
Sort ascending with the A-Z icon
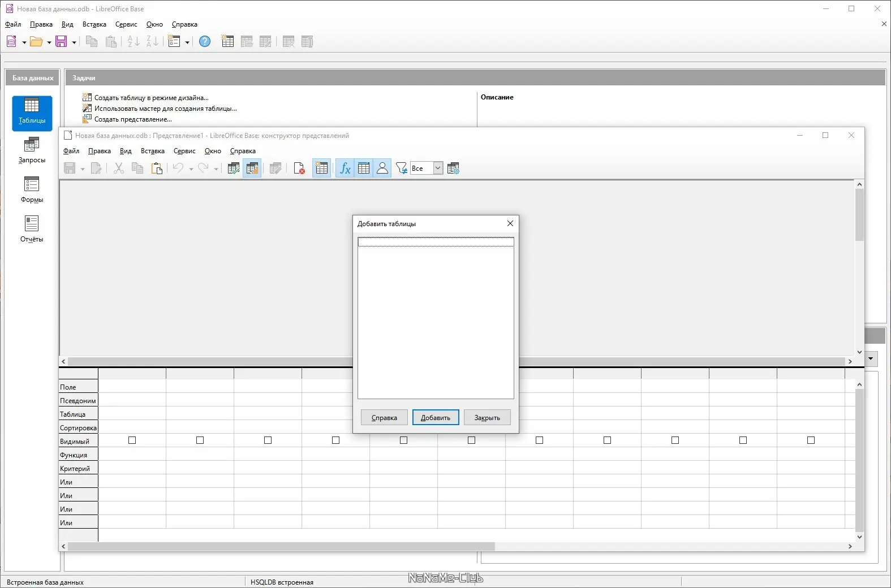pos(134,41)
